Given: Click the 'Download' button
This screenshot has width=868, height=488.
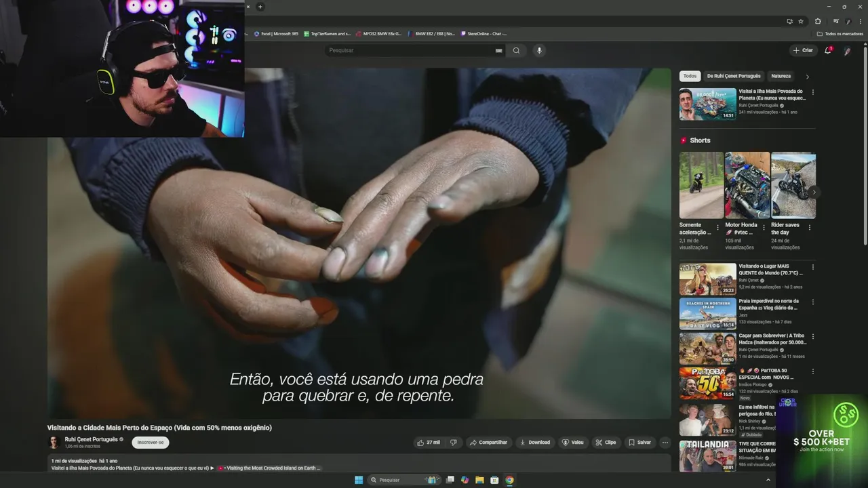Looking at the screenshot, I should (535, 443).
